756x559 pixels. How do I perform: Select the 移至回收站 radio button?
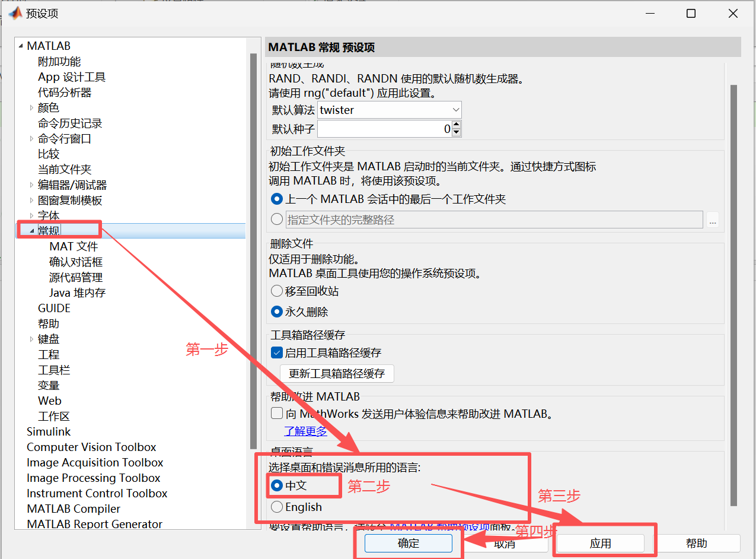coord(276,291)
